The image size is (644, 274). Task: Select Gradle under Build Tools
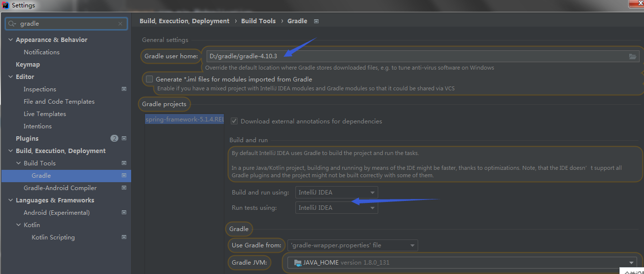[x=41, y=175]
